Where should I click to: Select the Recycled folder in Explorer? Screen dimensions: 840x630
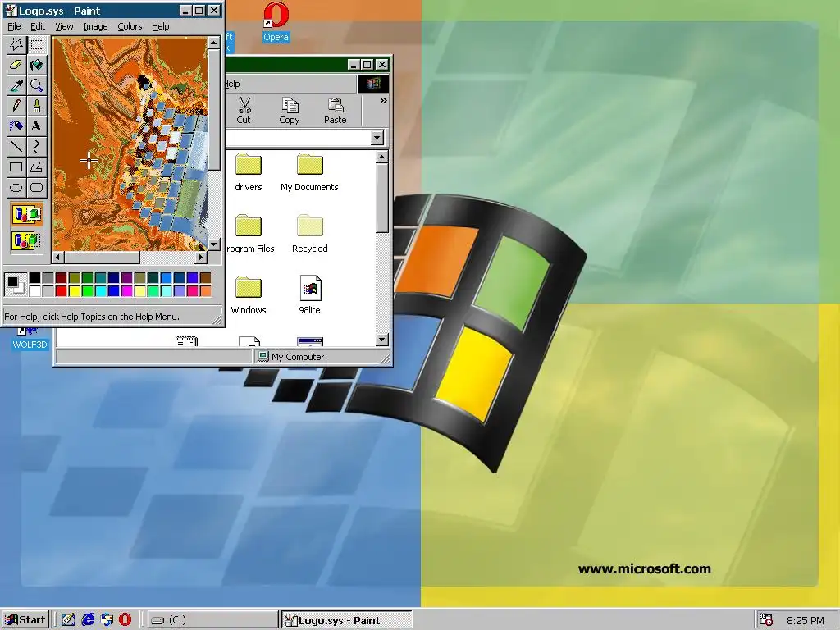(x=309, y=234)
